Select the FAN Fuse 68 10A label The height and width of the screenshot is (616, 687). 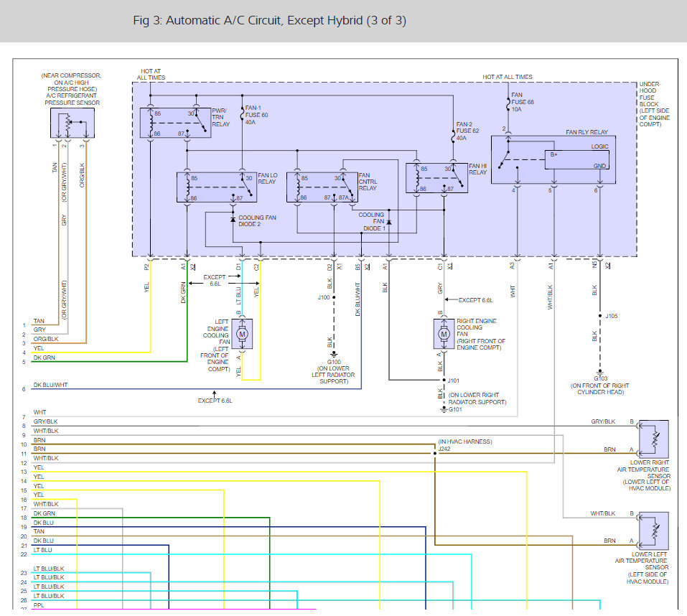(523, 101)
